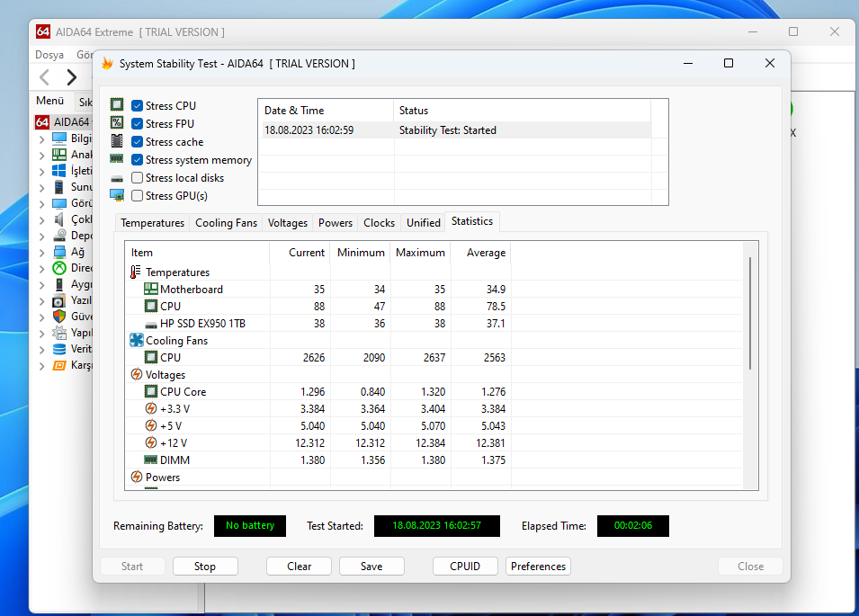Uncheck the Stress CPU checkbox
The image size is (859, 616).
point(137,106)
